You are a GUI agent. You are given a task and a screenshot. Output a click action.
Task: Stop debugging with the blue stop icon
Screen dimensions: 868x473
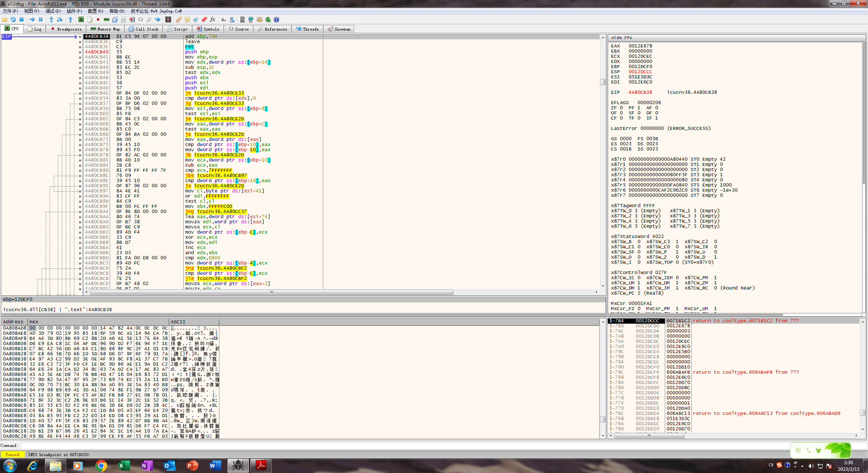tap(22, 19)
